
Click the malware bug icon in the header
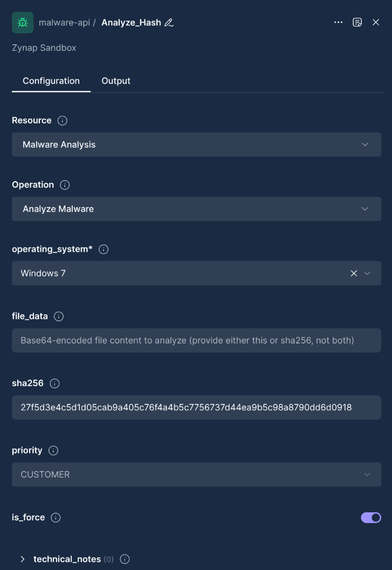point(22,23)
